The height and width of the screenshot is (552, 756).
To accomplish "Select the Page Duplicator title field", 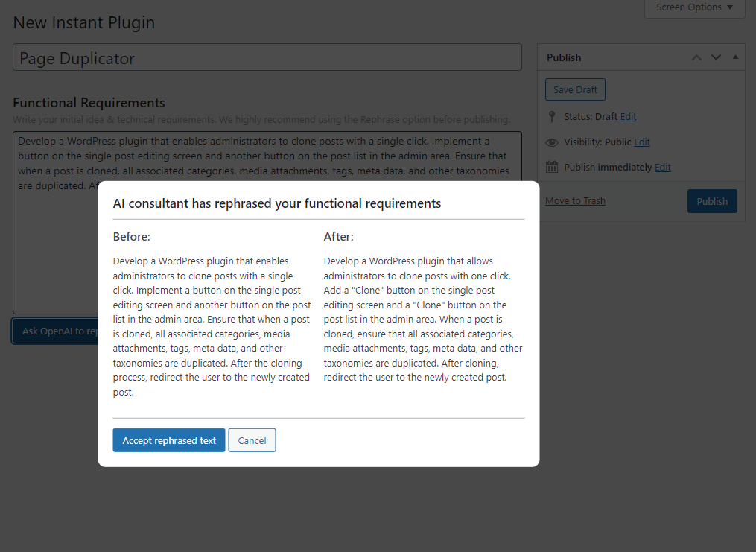I will click(x=267, y=57).
